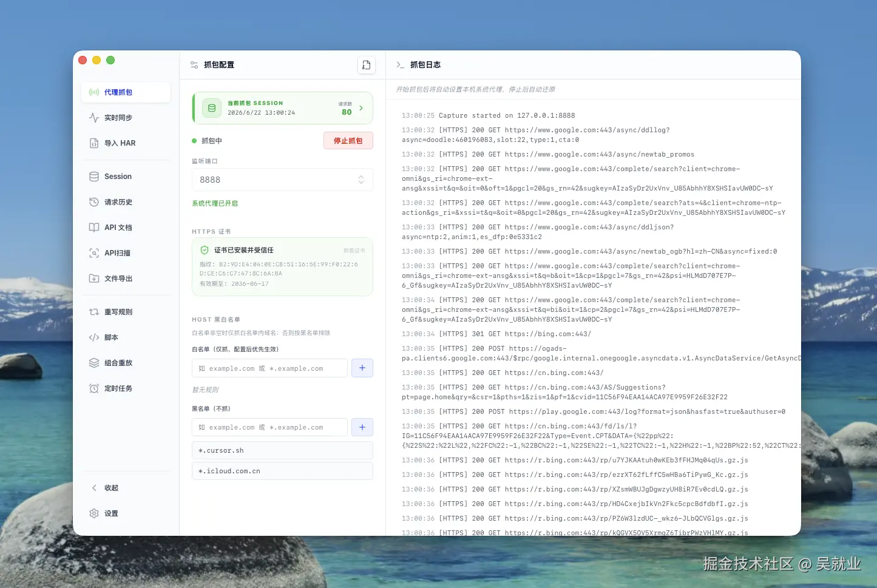Viewport: 877px width, 588px height.
Task: Click the log entry for cn.bing.com:443/fd/ls/l?
Action: click(x=601, y=436)
